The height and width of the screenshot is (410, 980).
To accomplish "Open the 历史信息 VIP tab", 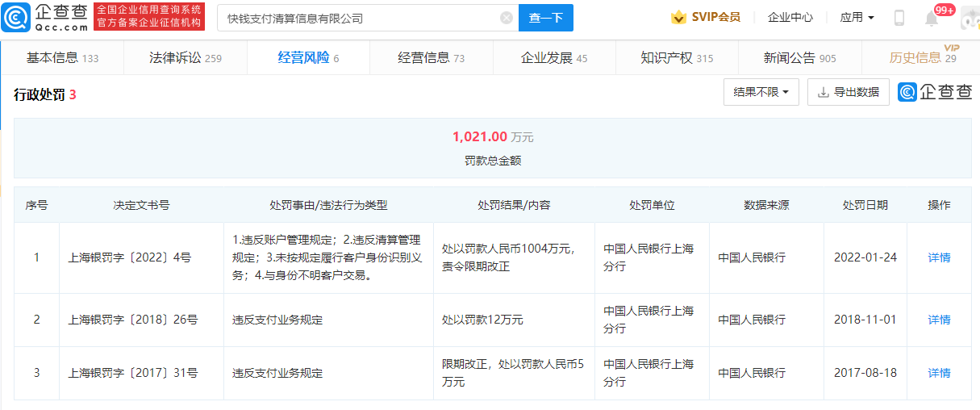I will 923,57.
